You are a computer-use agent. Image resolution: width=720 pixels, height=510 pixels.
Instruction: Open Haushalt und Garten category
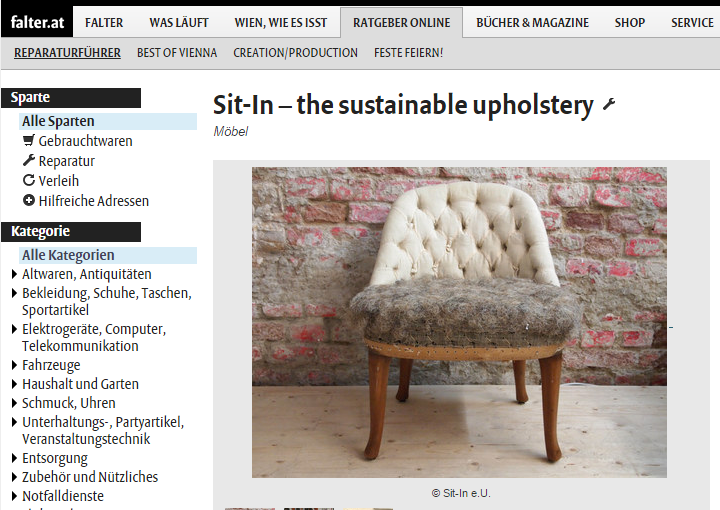coord(80,384)
